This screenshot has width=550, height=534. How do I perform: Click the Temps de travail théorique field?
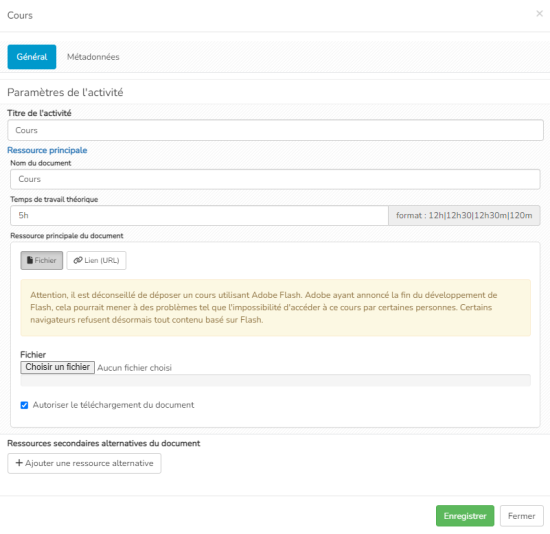click(199, 215)
